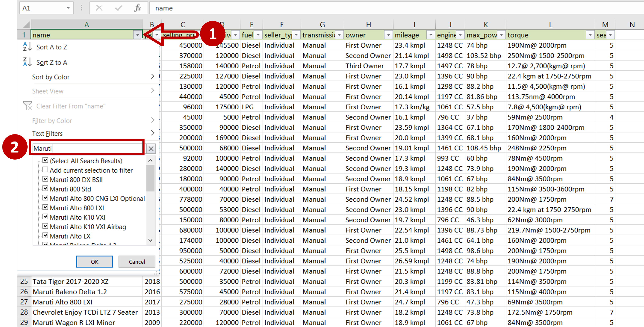The width and height of the screenshot is (644, 327).
Task: Select column A header
Action: 86,24
